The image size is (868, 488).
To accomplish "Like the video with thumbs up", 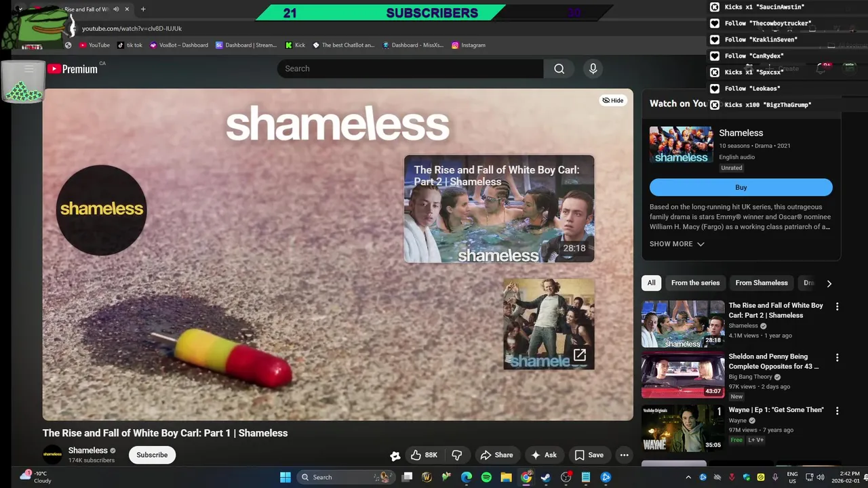I will [424, 455].
